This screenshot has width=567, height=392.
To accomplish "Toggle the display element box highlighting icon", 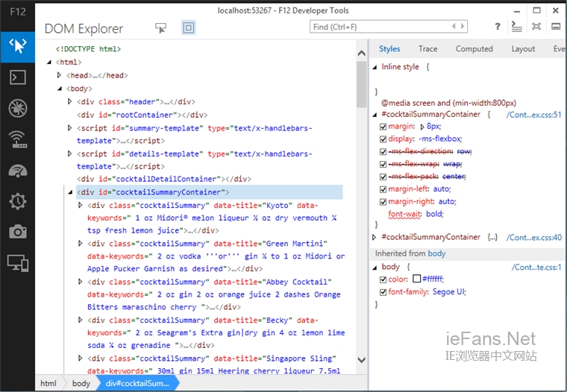I will click(x=189, y=28).
